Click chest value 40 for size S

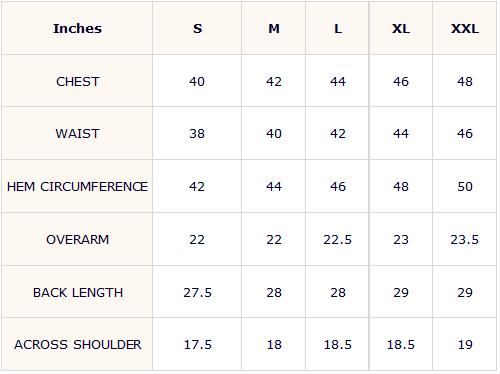point(197,81)
